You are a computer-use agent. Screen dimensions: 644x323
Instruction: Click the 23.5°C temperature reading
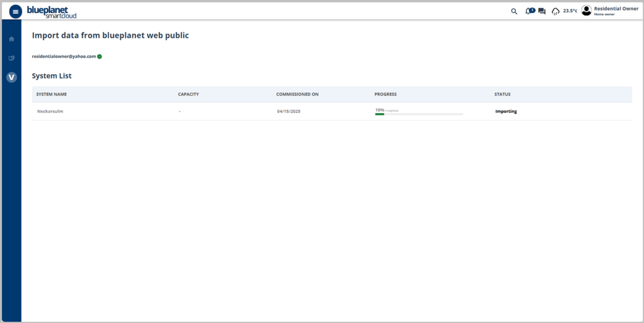pyautogui.click(x=570, y=11)
